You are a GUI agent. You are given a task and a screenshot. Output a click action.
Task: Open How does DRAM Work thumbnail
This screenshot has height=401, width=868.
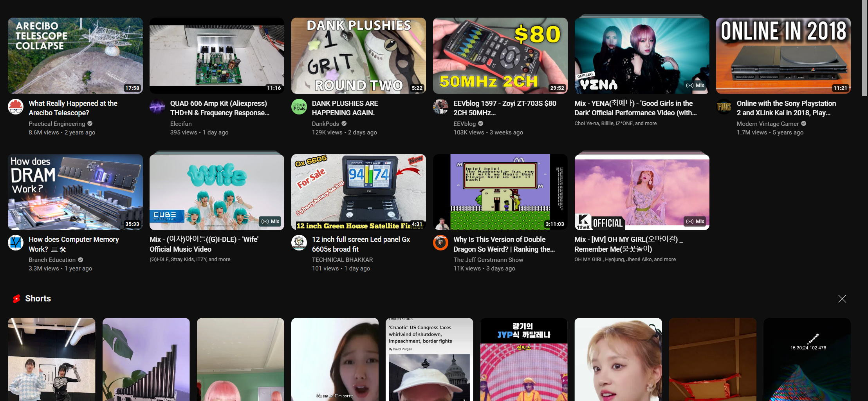(x=75, y=192)
